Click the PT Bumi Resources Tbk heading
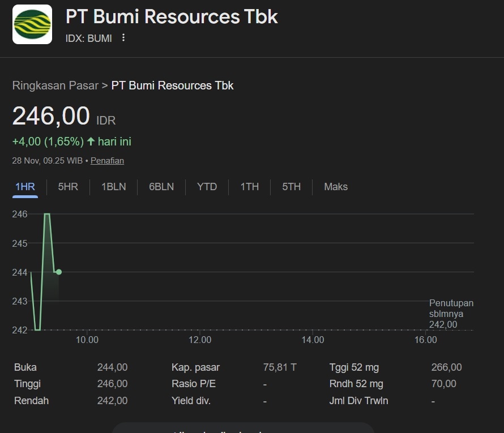Image resolution: width=504 pixels, height=433 pixels. coord(172,16)
